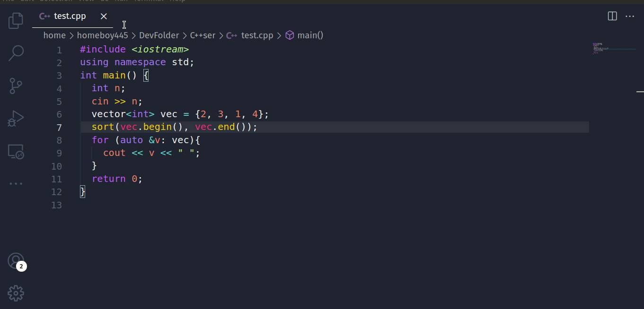This screenshot has width=644, height=309.
Task: Open the homeboy445 breadcrumb
Action: click(103, 35)
